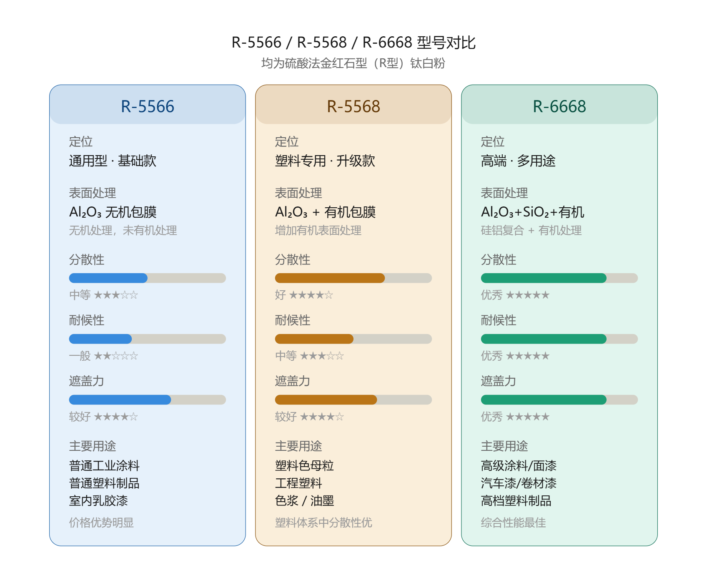Image resolution: width=707 pixels, height=588 pixels.
Task: Click subtitle '均为硫酸法金红石型（R型）钛白粉'
Action: coord(353,63)
